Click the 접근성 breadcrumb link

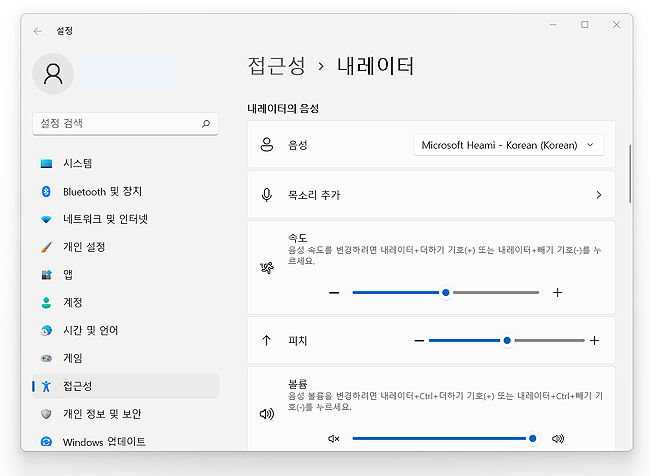click(x=276, y=66)
